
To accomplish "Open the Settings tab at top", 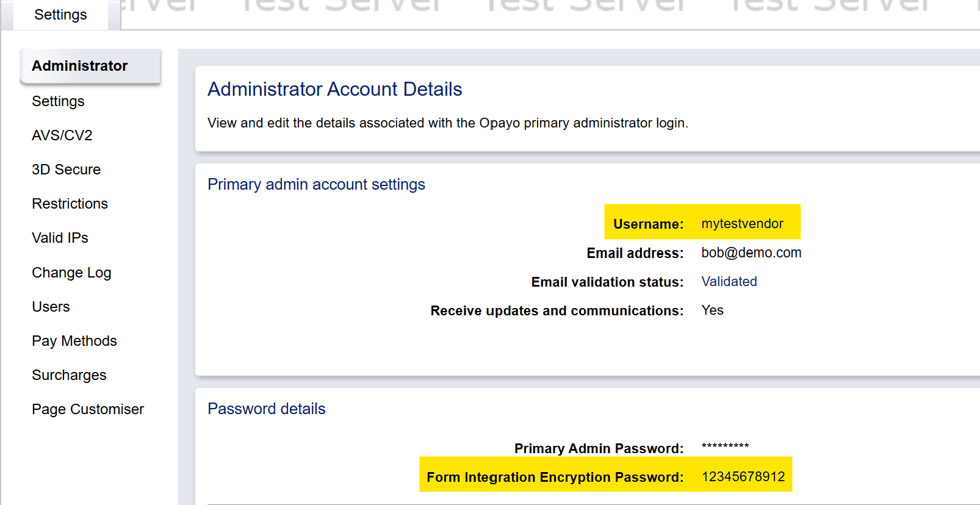I will click(x=60, y=15).
